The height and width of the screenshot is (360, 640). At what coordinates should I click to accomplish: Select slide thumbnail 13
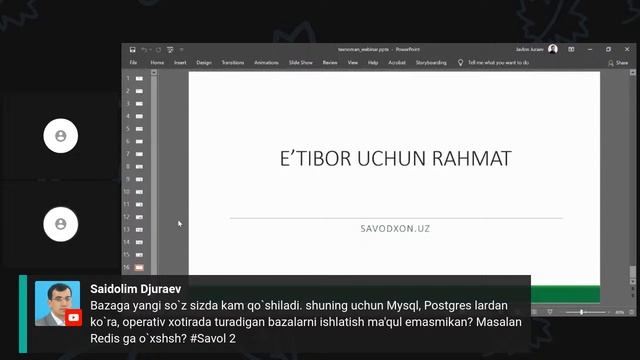click(139, 230)
